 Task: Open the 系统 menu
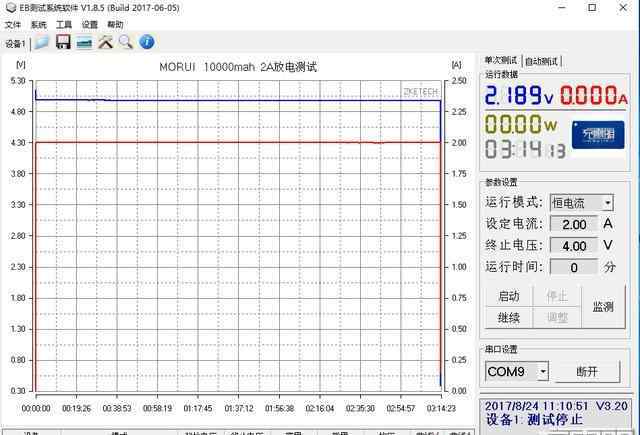pyautogui.click(x=39, y=25)
